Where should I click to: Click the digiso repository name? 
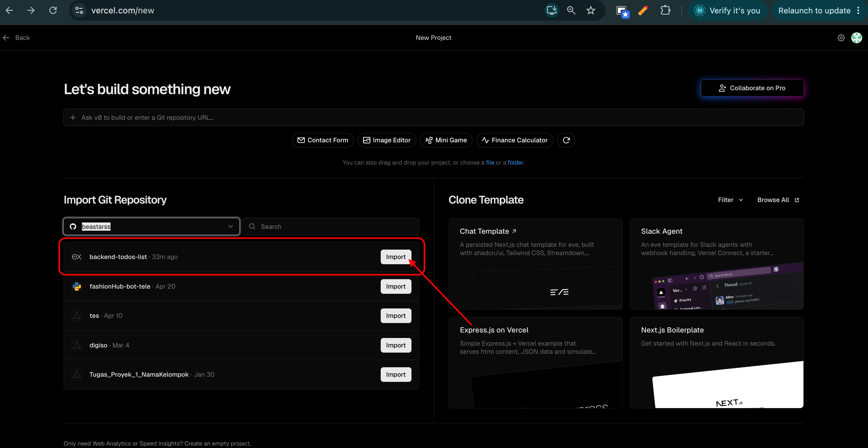click(x=98, y=345)
